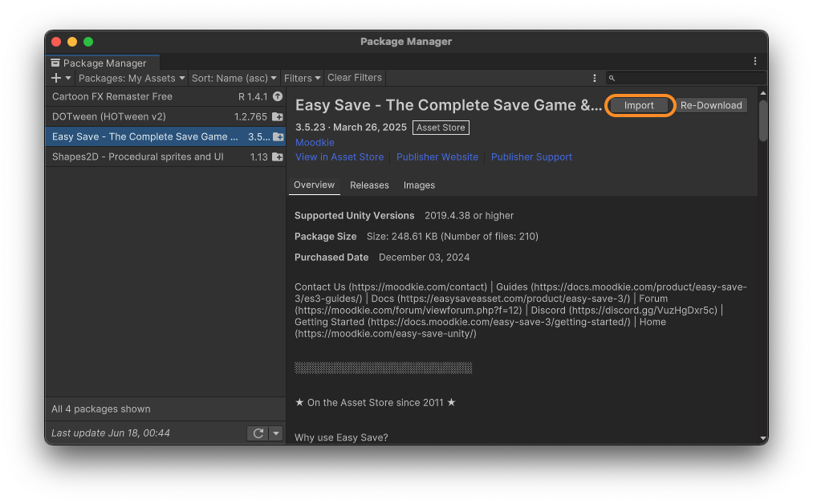Viewport: 813px width, 504px height.
Task: Select Easy Save package in list
Action: (x=165, y=137)
